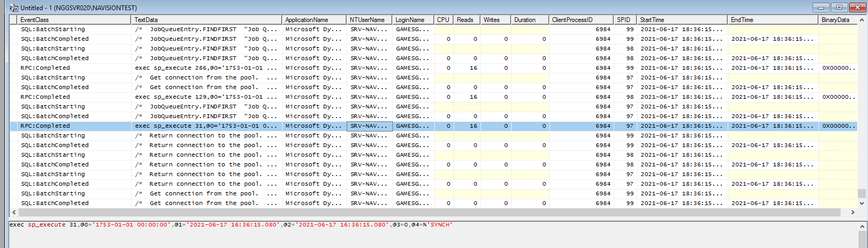This screenshot has width=868, height=248.
Task: Click the TextData column header
Action: [146, 20]
